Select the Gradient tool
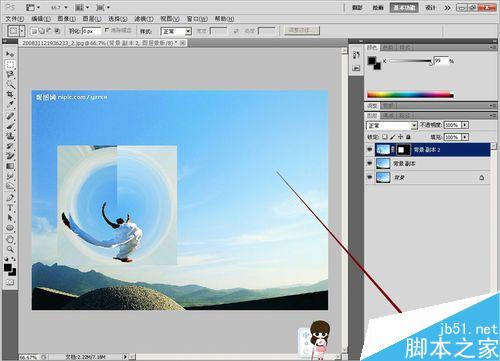Viewport: 500px width, 361px height. (10, 166)
